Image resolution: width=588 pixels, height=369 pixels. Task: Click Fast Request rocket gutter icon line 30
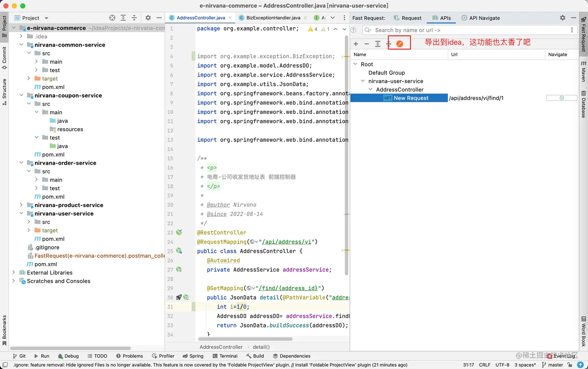coord(179,297)
